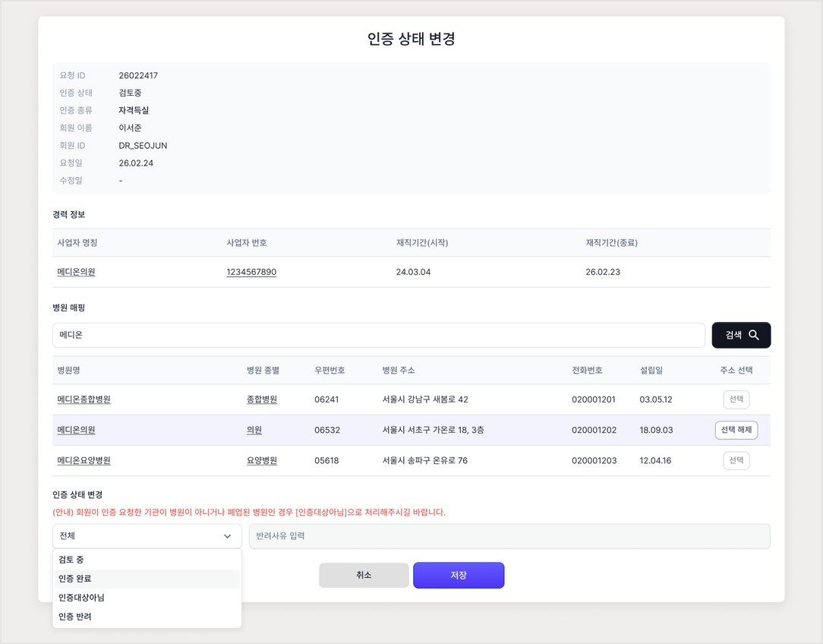823x644 pixels.
Task: Click 선택 for 메디온요양병원 row
Action: [736, 460]
